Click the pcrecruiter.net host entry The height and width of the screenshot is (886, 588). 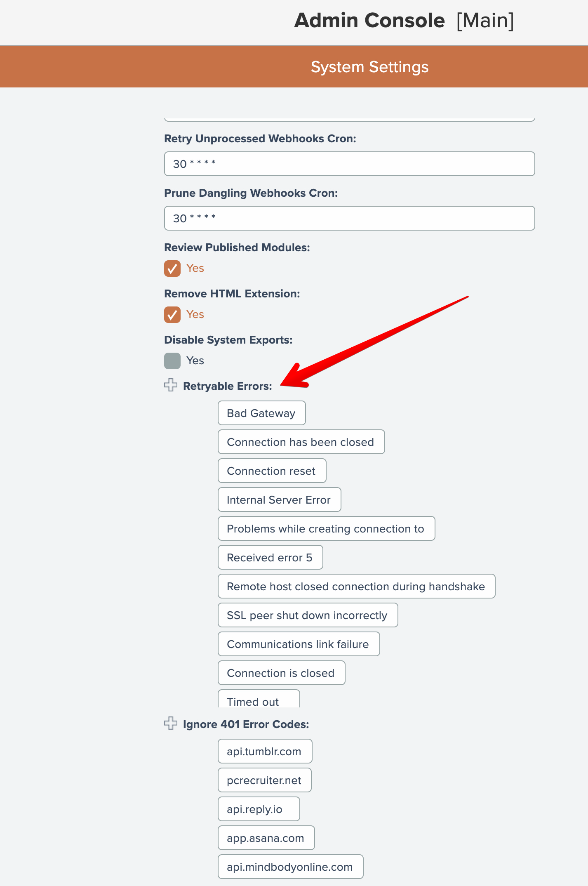click(x=264, y=780)
